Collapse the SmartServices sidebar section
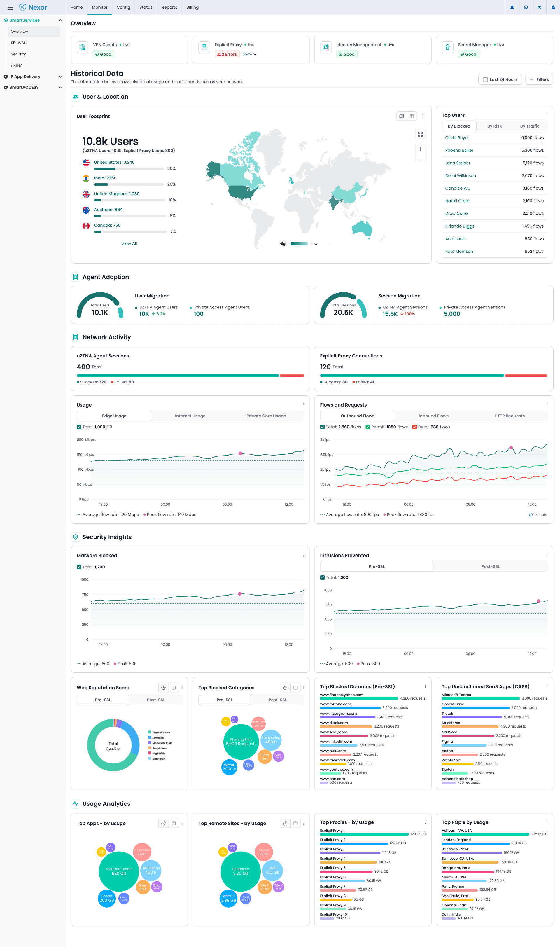This screenshot has width=560, height=947. click(x=60, y=20)
